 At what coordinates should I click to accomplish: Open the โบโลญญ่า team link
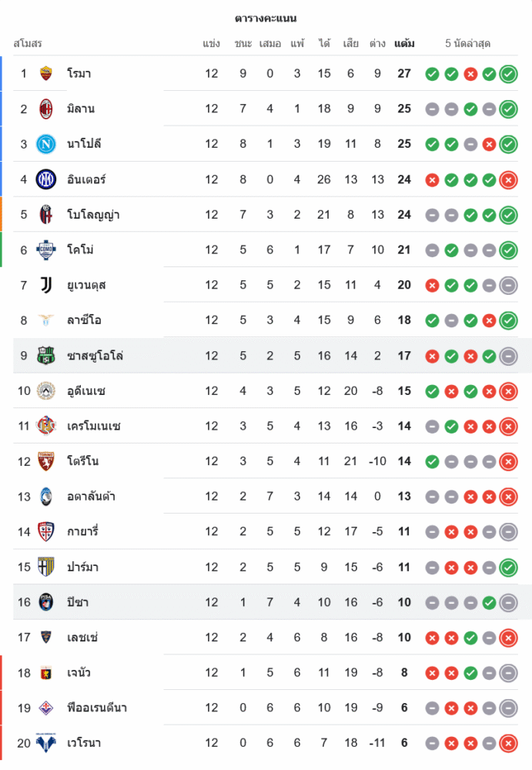click(93, 215)
